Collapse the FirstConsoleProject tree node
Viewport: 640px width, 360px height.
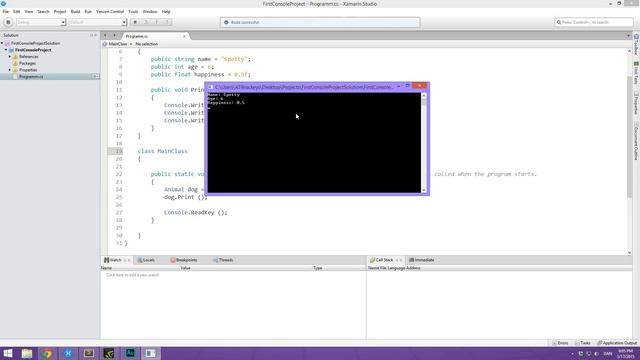pyautogui.click(x=6, y=50)
